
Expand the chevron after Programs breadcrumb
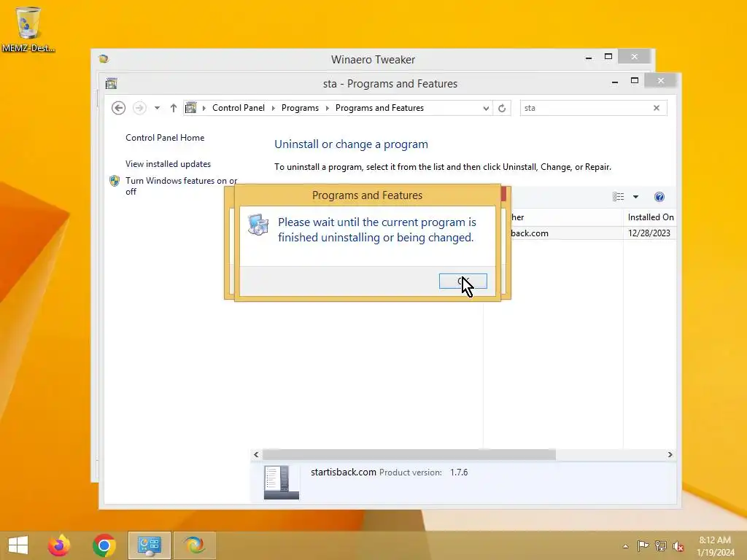tap(328, 108)
